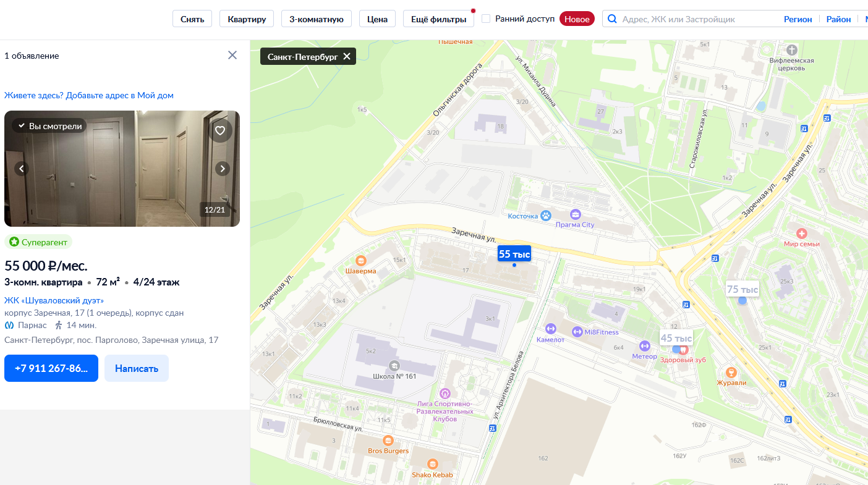
Task: Add listing to favorites with heart icon
Action: click(x=220, y=131)
